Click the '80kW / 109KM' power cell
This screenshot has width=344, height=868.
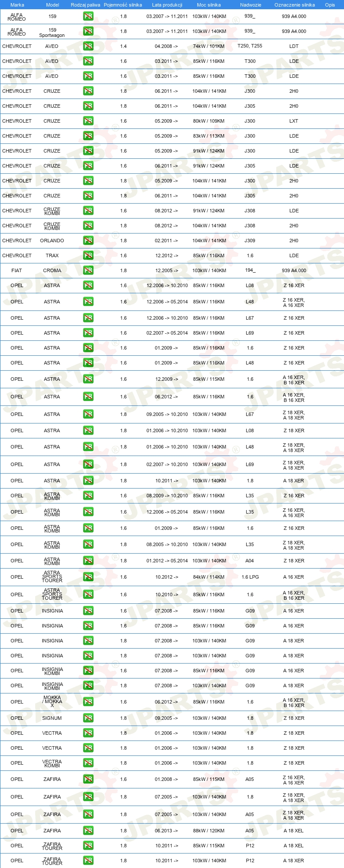(x=209, y=121)
